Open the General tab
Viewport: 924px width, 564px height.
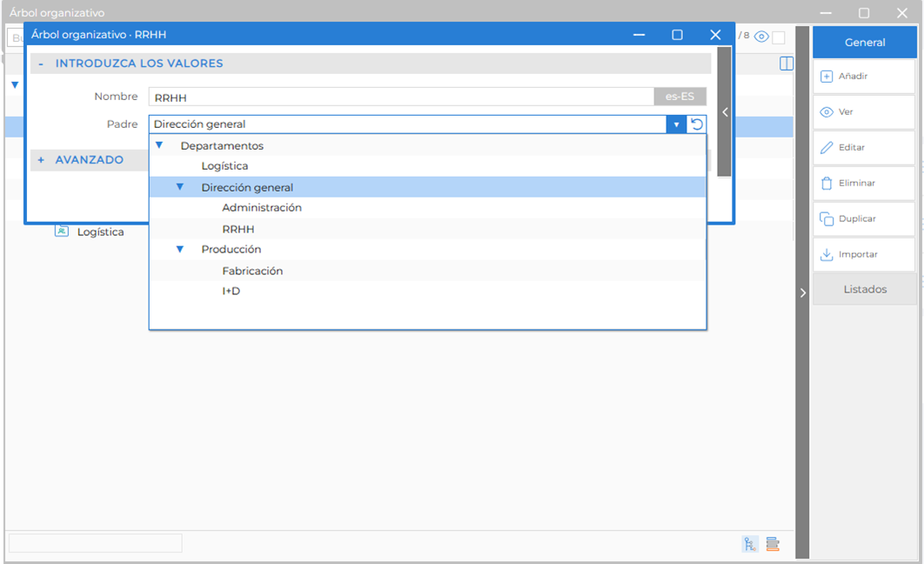click(865, 43)
